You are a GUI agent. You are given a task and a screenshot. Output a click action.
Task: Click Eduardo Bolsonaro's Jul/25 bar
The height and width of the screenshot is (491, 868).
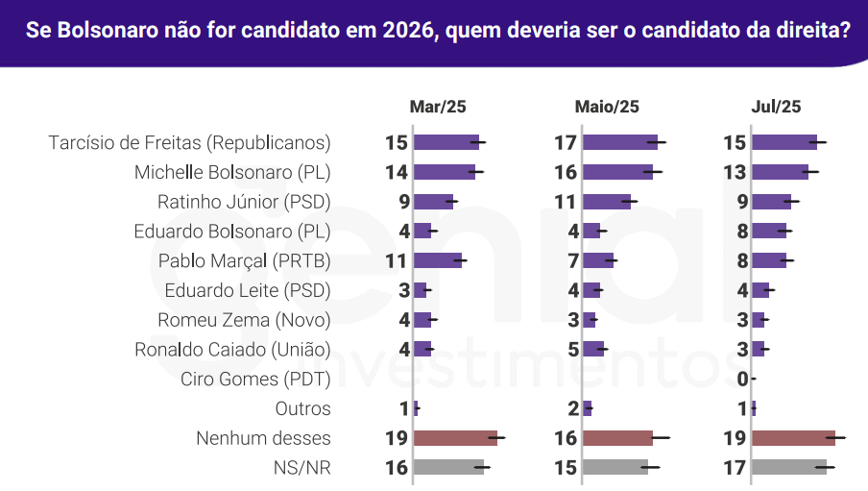769,232
